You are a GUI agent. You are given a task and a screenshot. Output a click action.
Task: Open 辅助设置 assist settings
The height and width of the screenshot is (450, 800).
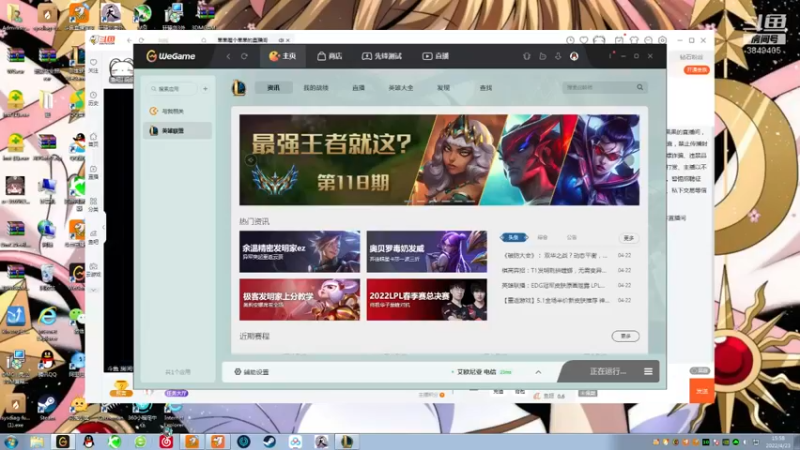point(252,372)
